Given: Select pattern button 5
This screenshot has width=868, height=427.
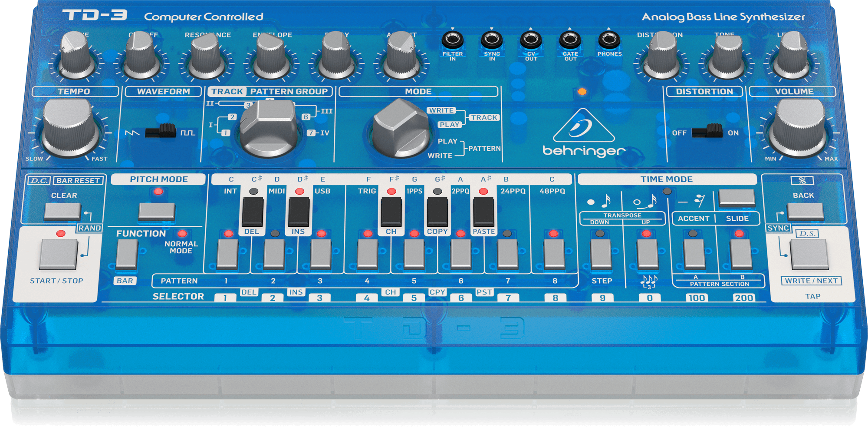Looking at the screenshot, I should coord(414,254).
